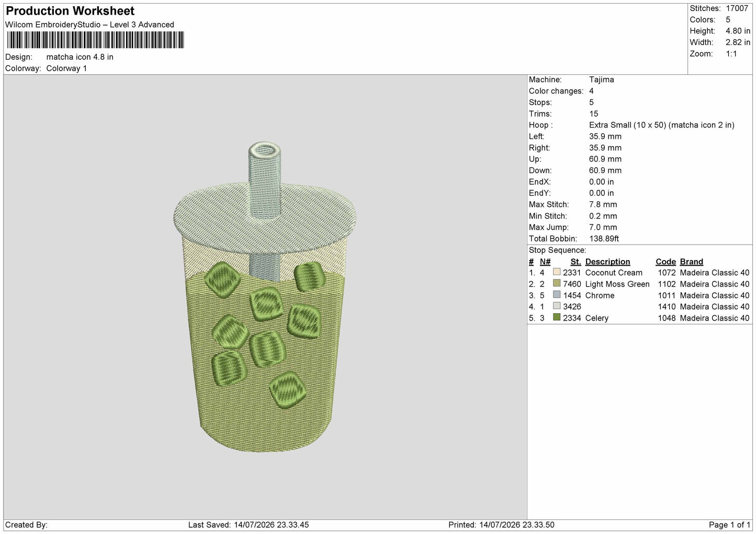Click the 'Code' column header
Screen dimensions: 756x534
click(665, 262)
